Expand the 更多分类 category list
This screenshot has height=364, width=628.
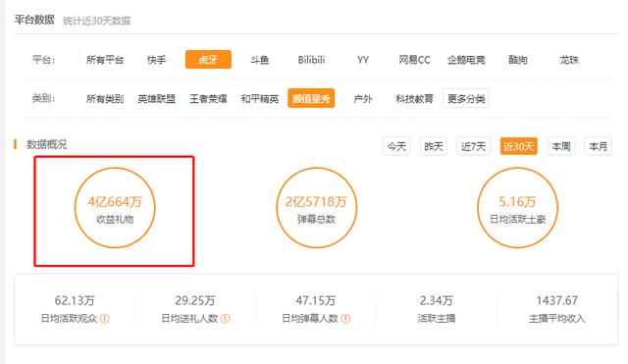pos(466,98)
